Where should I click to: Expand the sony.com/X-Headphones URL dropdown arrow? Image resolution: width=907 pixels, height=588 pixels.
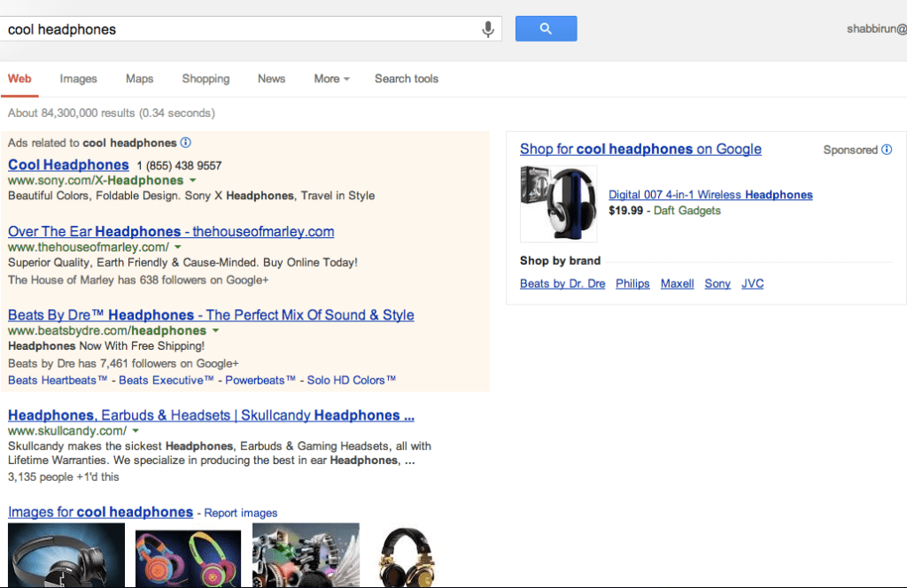pyautogui.click(x=192, y=181)
